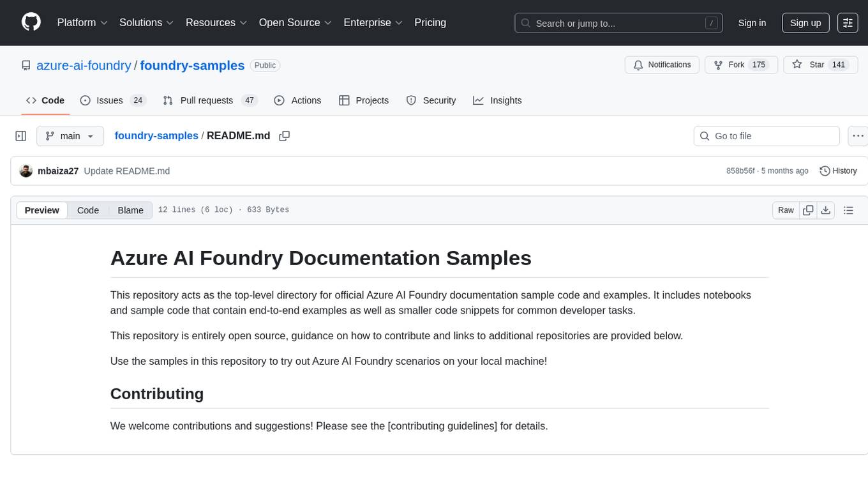Download the raw file icon
Screen dimensions: 868x488
click(x=826, y=210)
